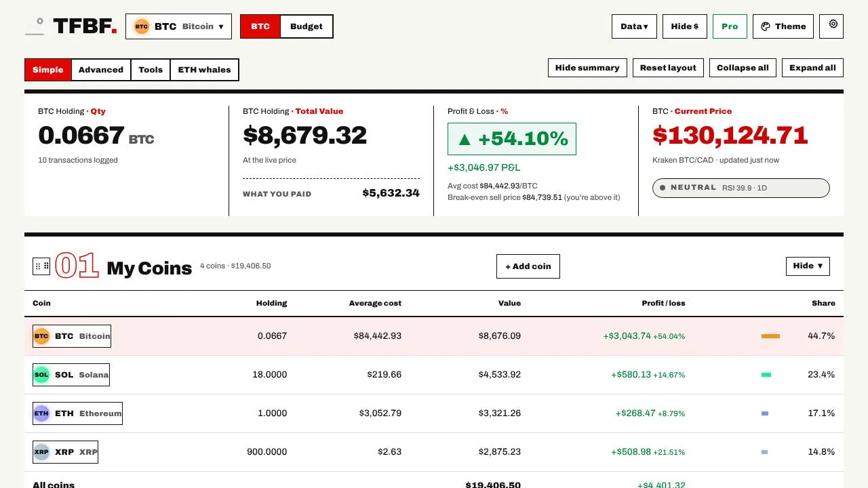This screenshot has height=488, width=868.
Task: Click the Share column header
Action: click(823, 303)
